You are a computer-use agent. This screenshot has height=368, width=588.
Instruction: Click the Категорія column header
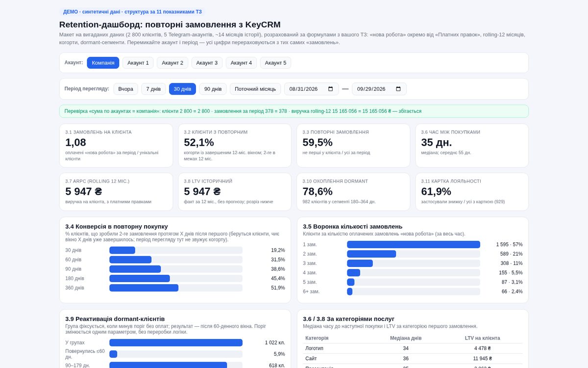pos(317,338)
